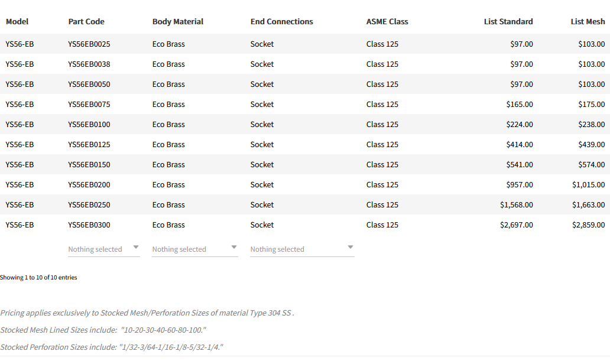Expand the Body Material filter dropdown
The image size is (610, 364).
194,249
